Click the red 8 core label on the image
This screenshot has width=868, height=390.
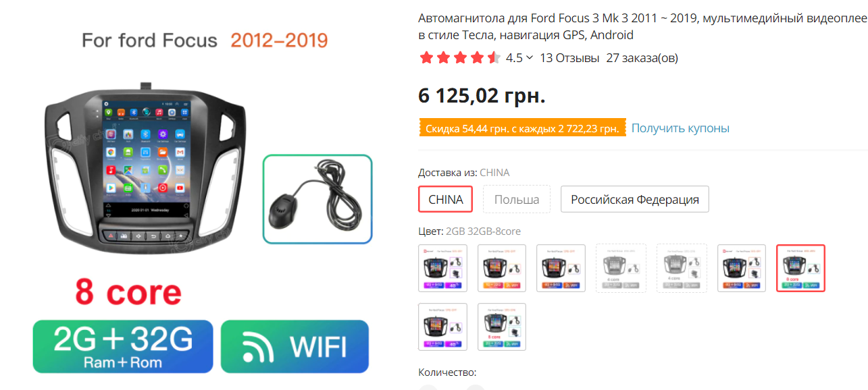tap(128, 292)
